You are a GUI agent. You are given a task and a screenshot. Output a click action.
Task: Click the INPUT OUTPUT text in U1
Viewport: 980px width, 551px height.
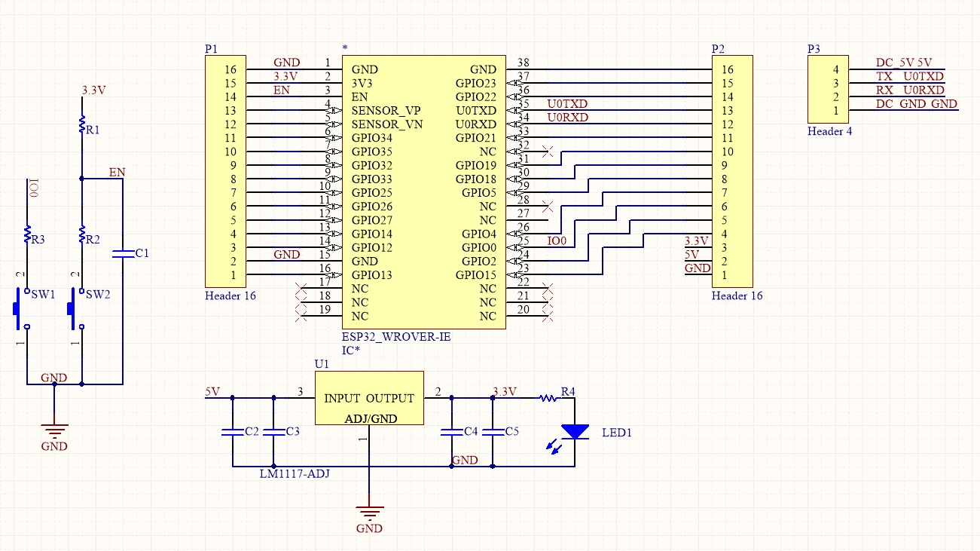point(369,398)
